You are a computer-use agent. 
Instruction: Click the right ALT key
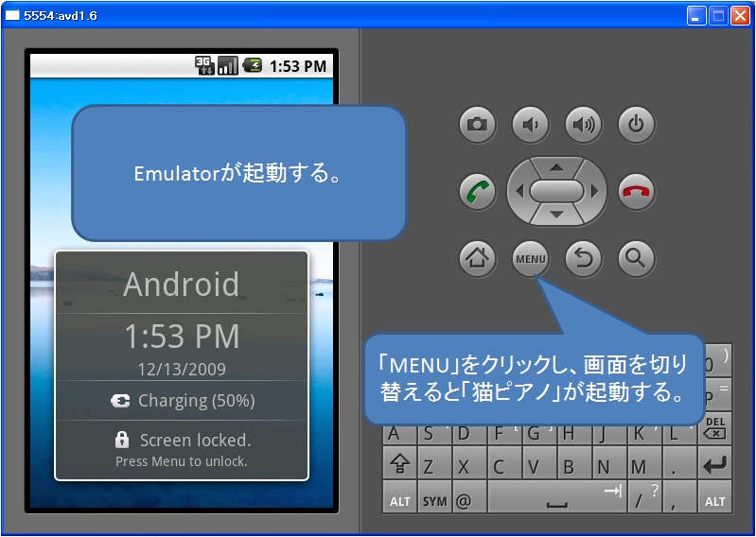[x=715, y=497]
